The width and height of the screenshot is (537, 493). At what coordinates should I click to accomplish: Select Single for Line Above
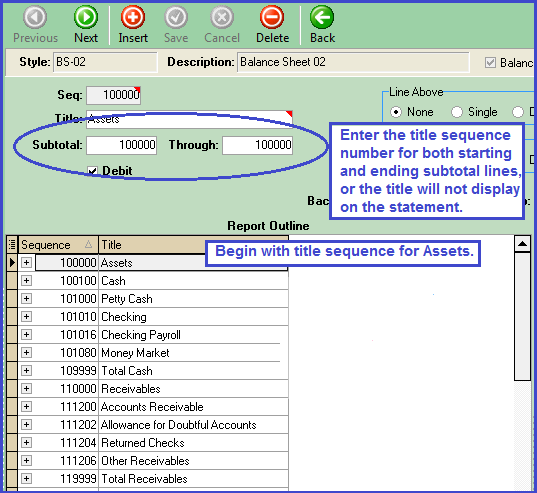point(457,112)
